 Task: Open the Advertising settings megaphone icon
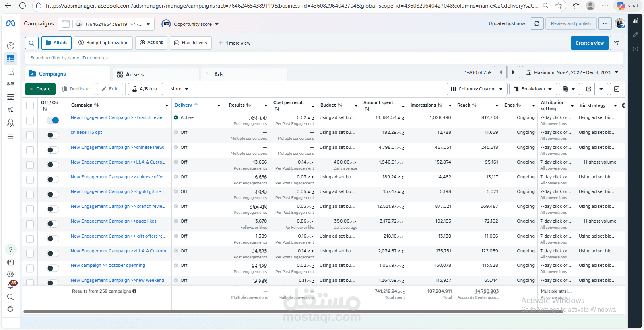10,110
